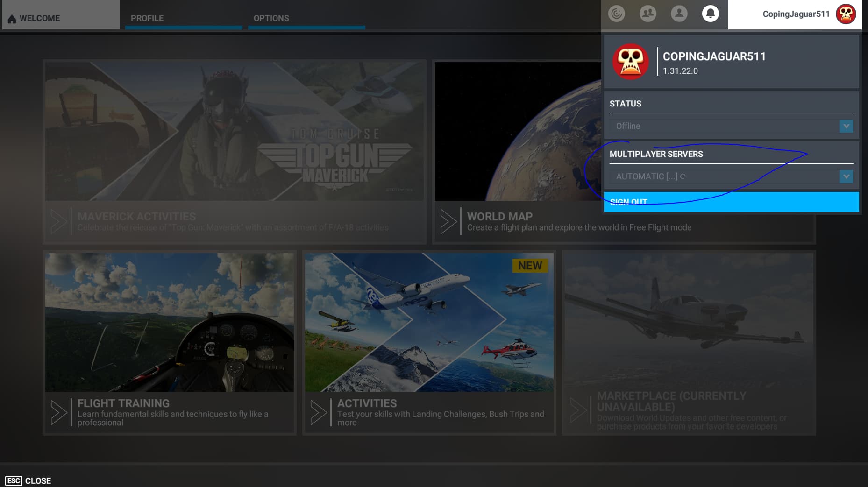Click the World Map arrow icon
Image resolution: width=868 pixels, height=487 pixels.
[x=448, y=221]
